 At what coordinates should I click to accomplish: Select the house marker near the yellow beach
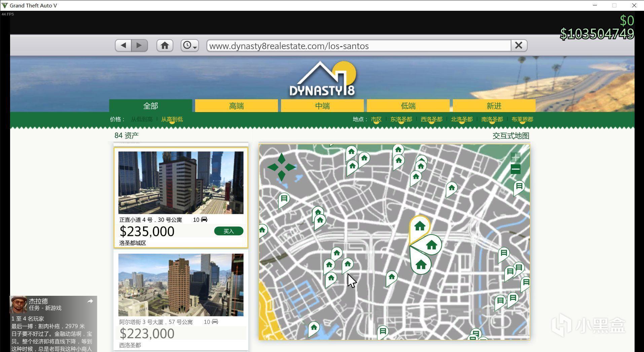coord(314,327)
